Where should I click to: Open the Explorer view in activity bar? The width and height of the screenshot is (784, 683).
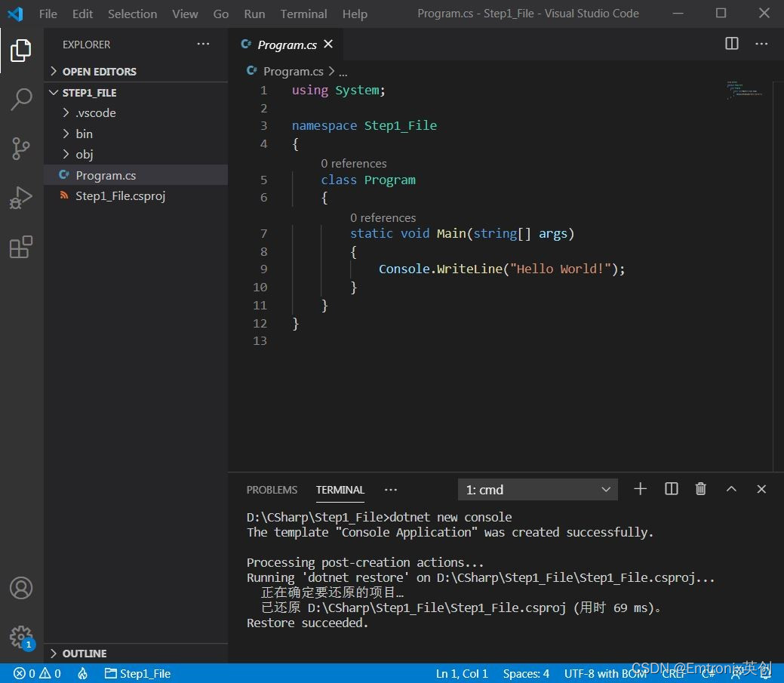click(21, 51)
